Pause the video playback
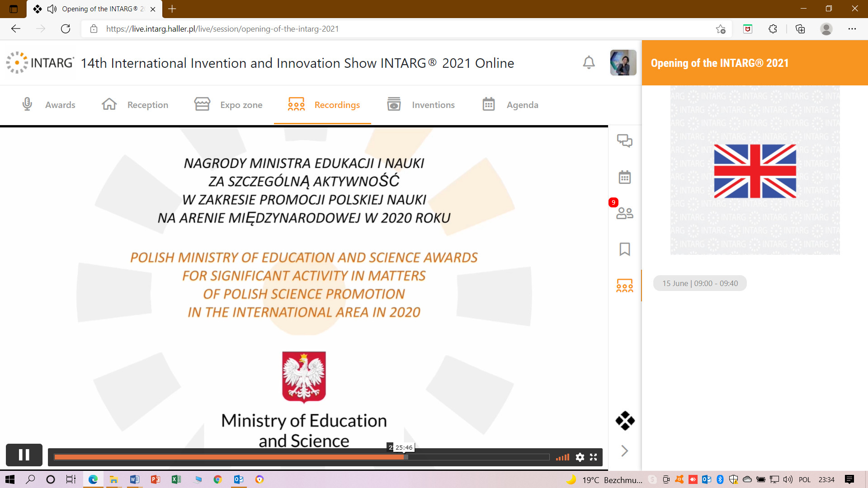This screenshot has width=868, height=488. tap(24, 455)
